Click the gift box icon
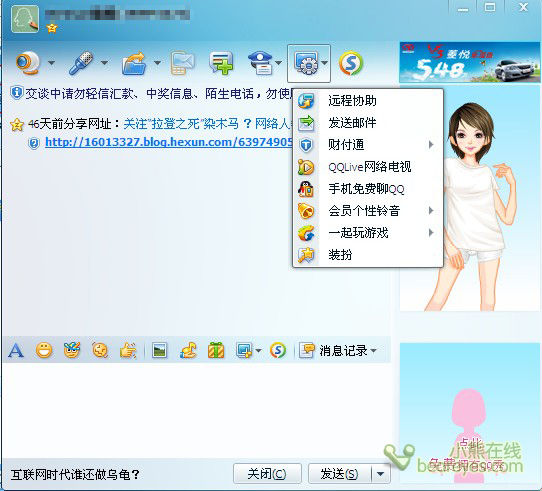Viewport: 542px width, 491px height. 216,350
